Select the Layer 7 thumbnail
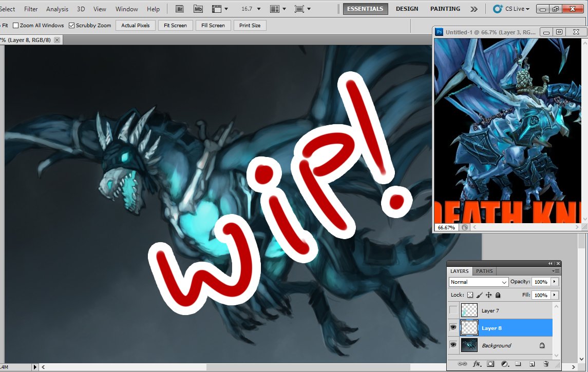The width and height of the screenshot is (588, 372). pos(469,310)
